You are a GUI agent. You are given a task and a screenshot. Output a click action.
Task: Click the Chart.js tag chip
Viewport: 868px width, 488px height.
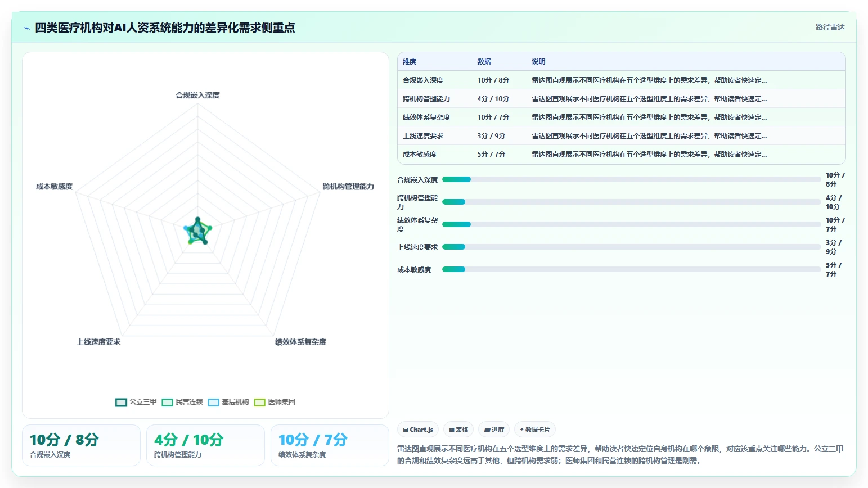pos(418,430)
